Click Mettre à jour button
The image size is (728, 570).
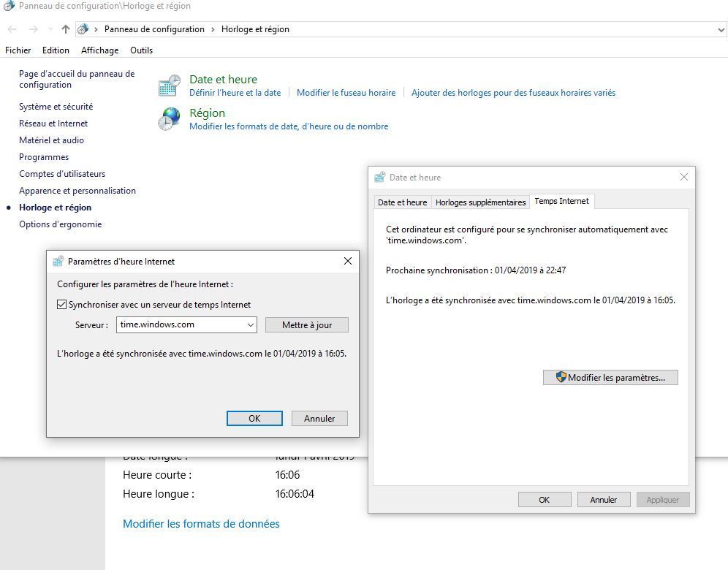tap(307, 325)
